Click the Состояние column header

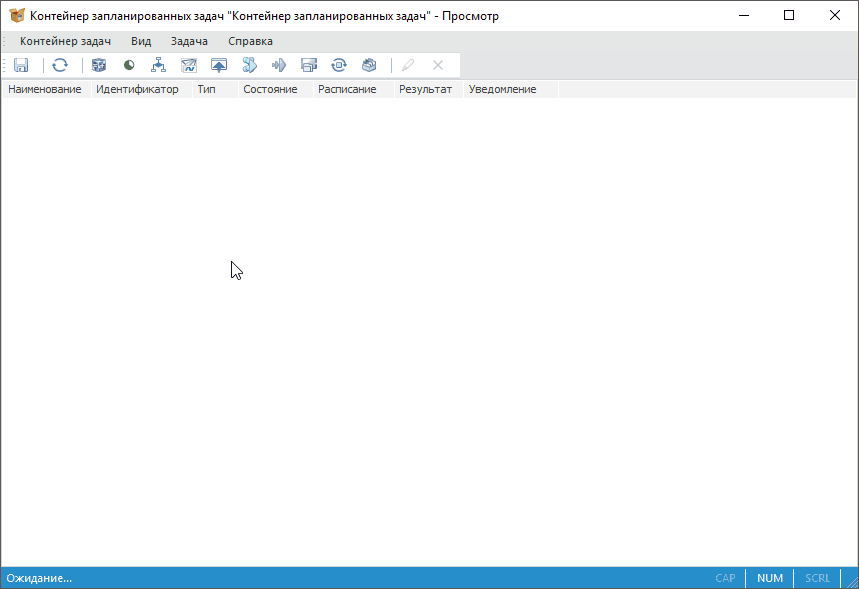(x=276, y=89)
